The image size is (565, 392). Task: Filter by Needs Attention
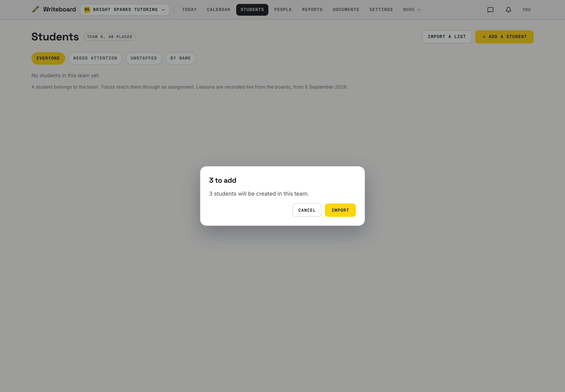tap(95, 58)
